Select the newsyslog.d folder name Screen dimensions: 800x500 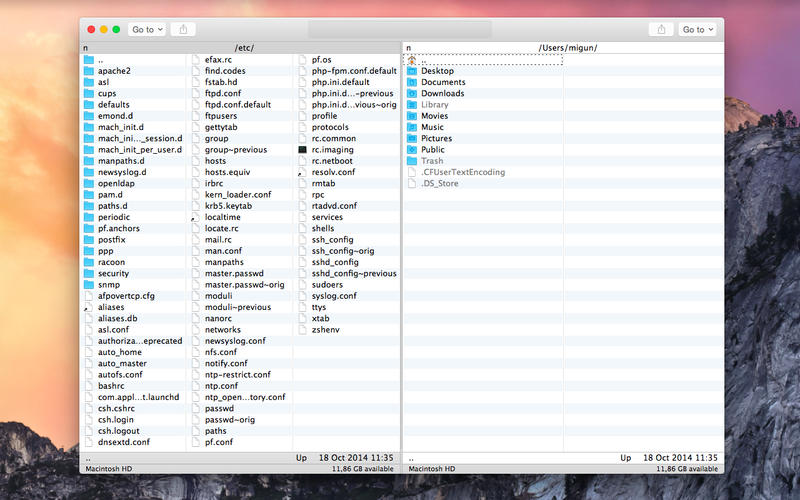tap(122, 172)
